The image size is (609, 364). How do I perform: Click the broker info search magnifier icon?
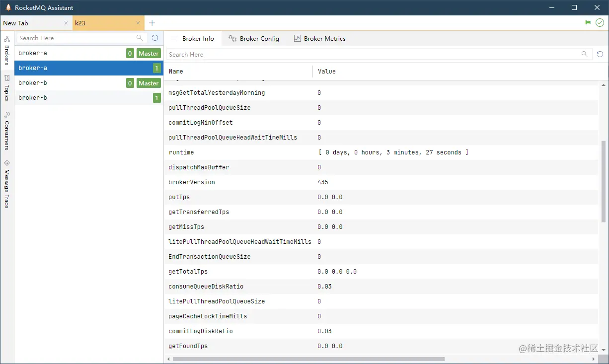585,54
